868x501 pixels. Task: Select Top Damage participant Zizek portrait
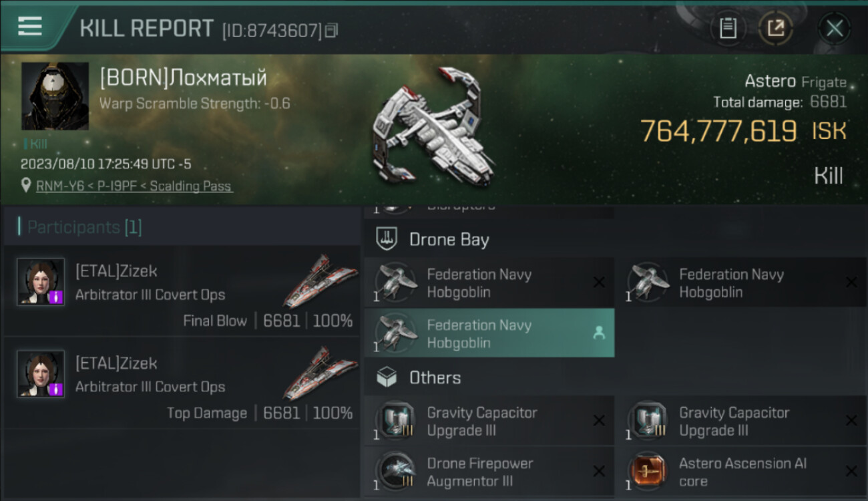pos(41,374)
